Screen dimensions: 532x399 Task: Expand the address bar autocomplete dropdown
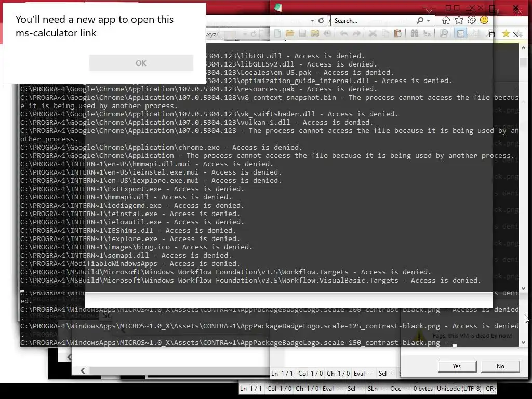tap(312, 21)
